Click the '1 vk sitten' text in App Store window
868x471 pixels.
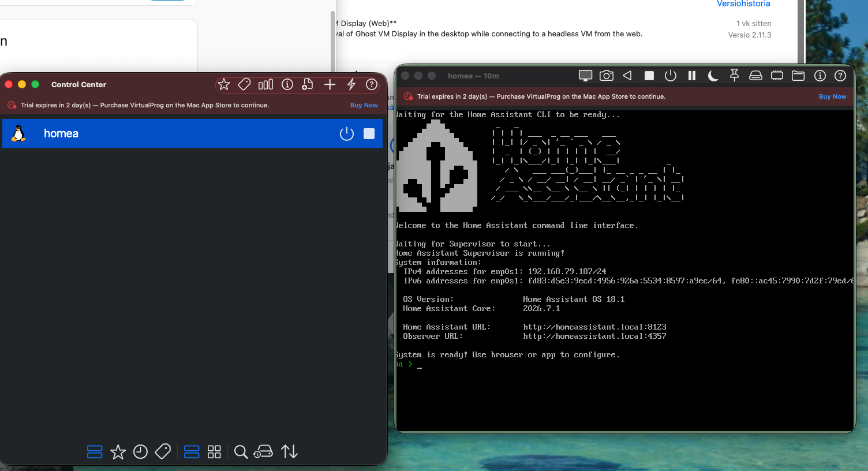(x=754, y=23)
